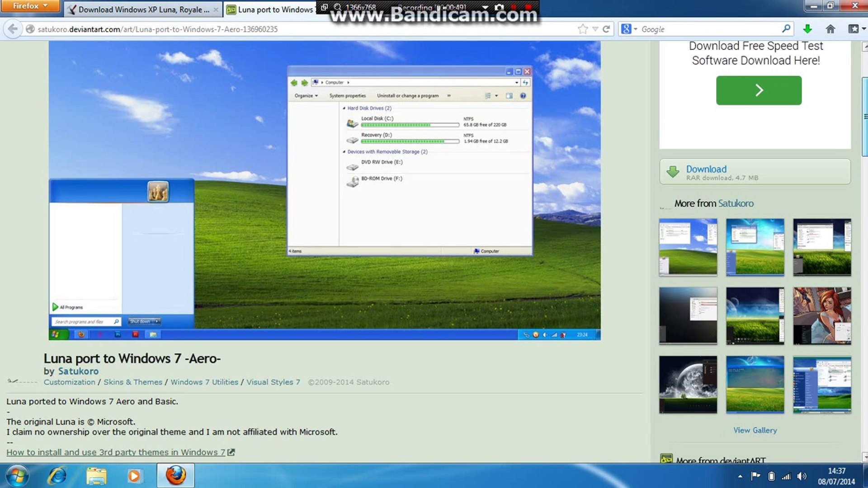Launch Internet Explorer from the taskbar
This screenshot has height=488, width=868.
pos(57,475)
